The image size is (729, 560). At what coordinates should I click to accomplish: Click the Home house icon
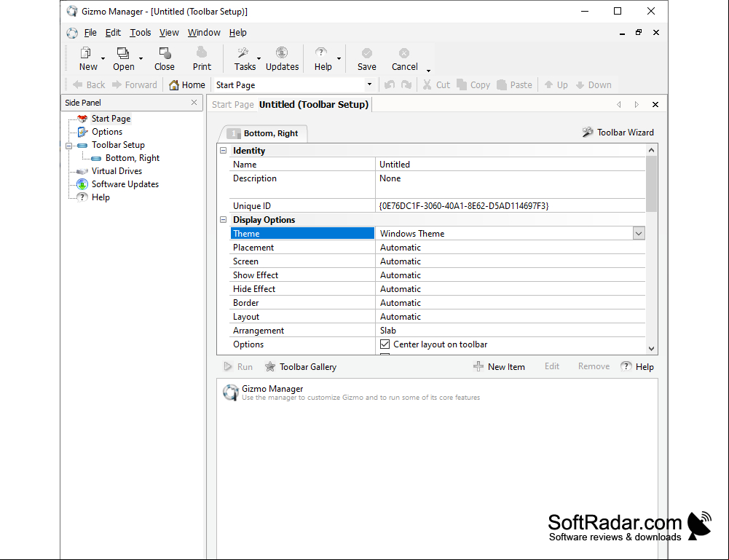point(174,84)
